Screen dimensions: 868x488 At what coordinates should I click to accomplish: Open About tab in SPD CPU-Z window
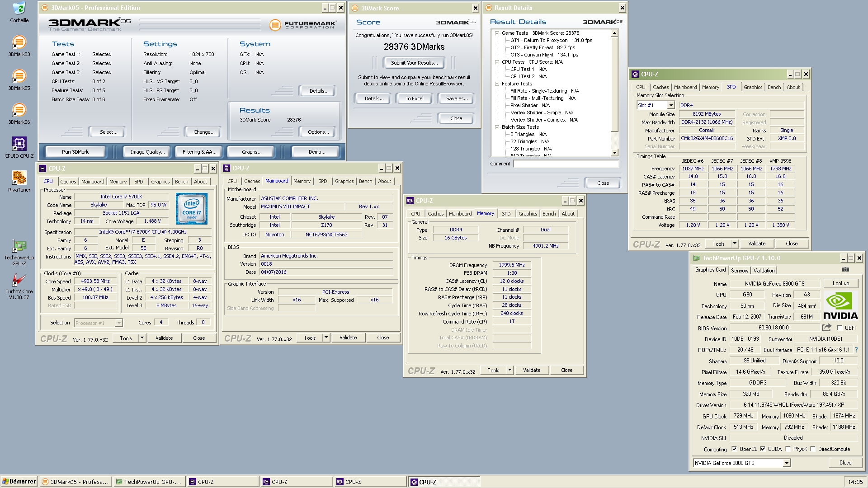pyautogui.click(x=793, y=87)
